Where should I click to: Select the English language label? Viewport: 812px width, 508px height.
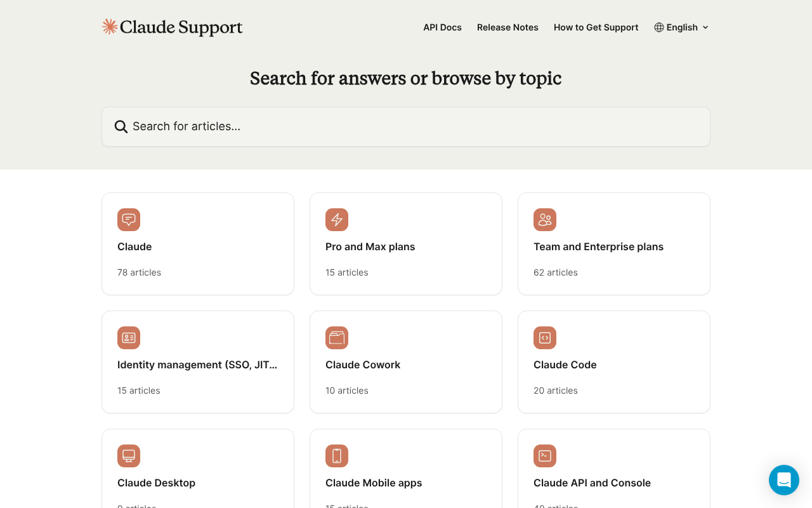[682, 27]
